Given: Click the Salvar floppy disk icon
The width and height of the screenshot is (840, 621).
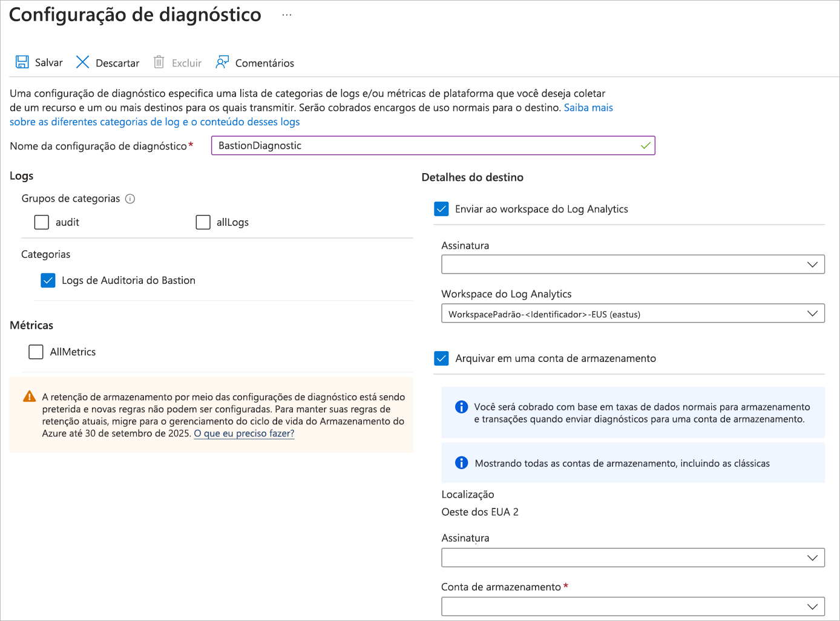Looking at the screenshot, I should [22, 62].
